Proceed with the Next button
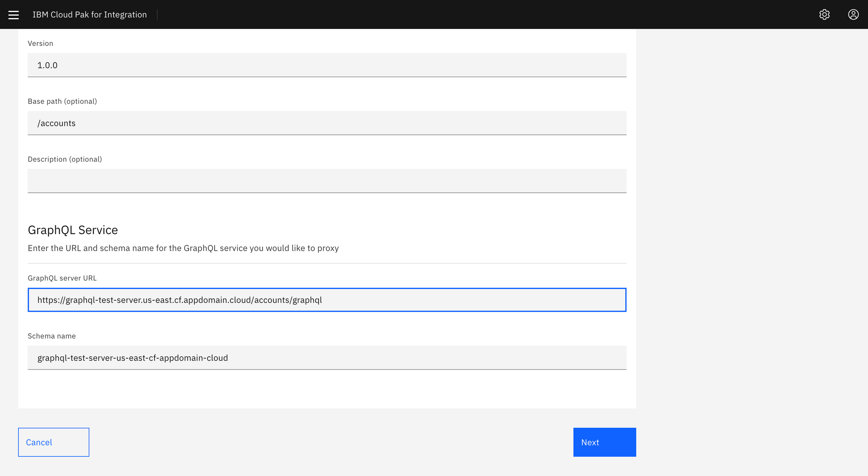 point(604,442)
